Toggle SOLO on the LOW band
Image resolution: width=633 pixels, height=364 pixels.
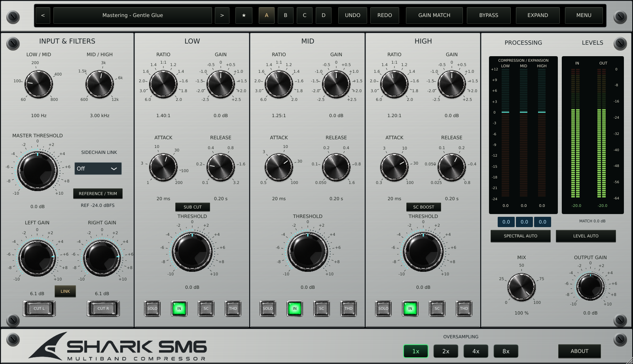[x=152, y=309]
